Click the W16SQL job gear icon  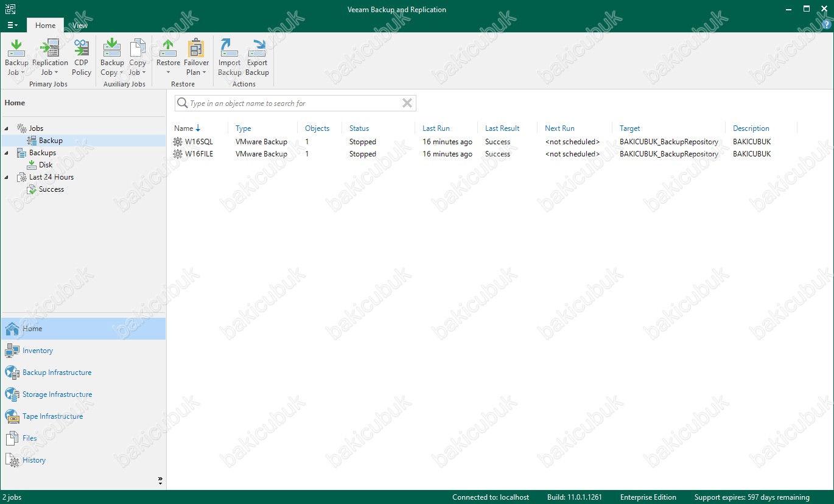pyautogui.click(x=178, y=142)
